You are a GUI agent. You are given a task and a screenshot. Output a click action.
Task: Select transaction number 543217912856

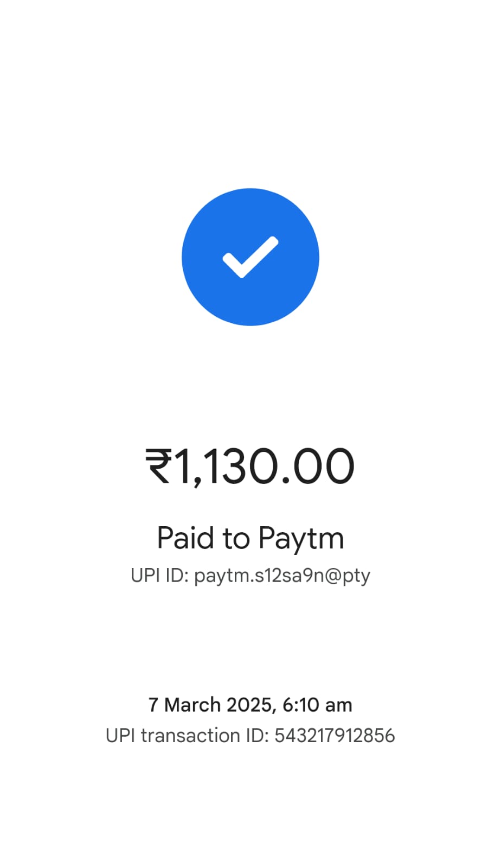335,736
